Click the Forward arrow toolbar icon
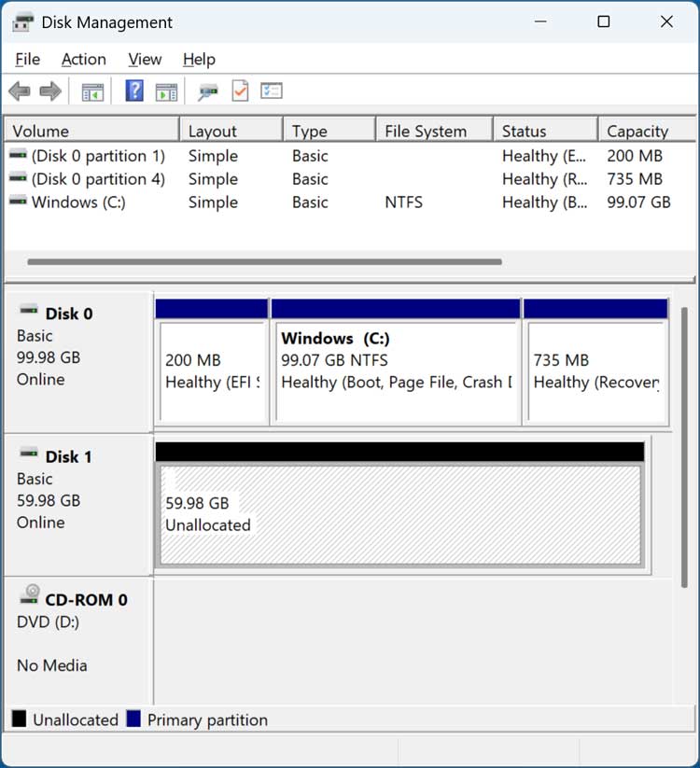 [50, 91]
